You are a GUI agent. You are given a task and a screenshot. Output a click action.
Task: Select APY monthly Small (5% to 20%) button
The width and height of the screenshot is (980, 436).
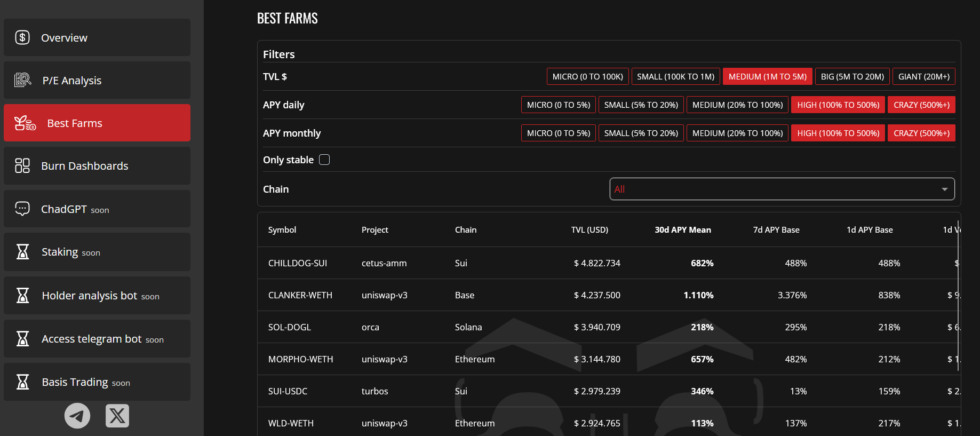pos(641,133)
